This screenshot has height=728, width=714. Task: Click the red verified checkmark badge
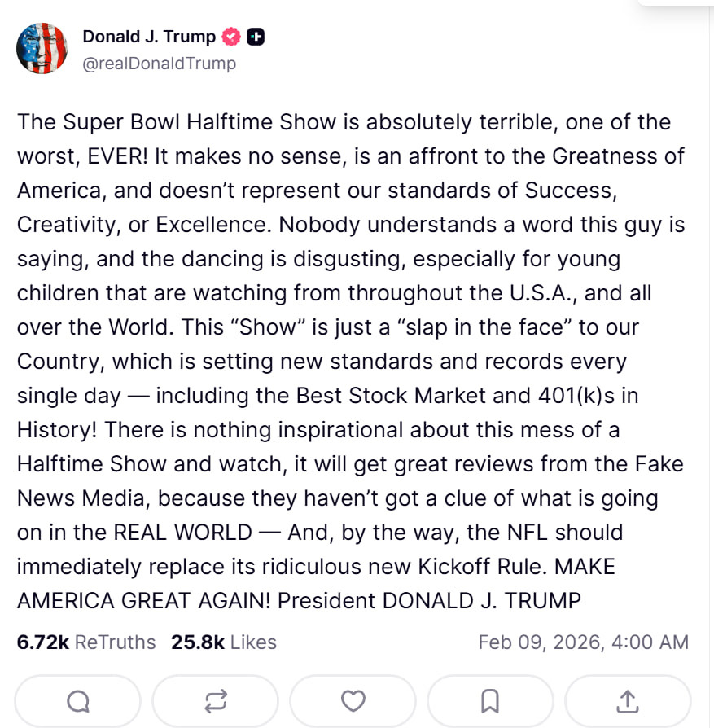tap(232, 37)
